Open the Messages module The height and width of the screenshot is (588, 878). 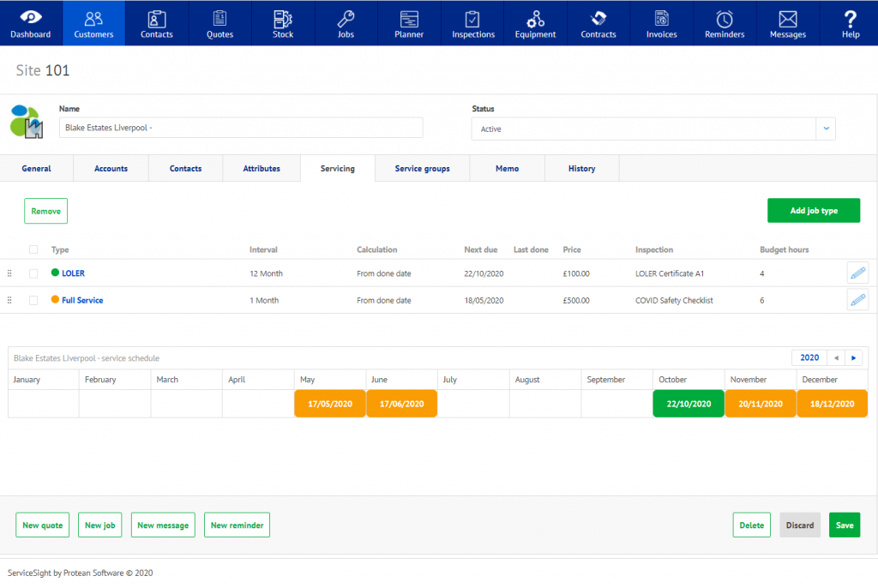(x=787, y=23)
